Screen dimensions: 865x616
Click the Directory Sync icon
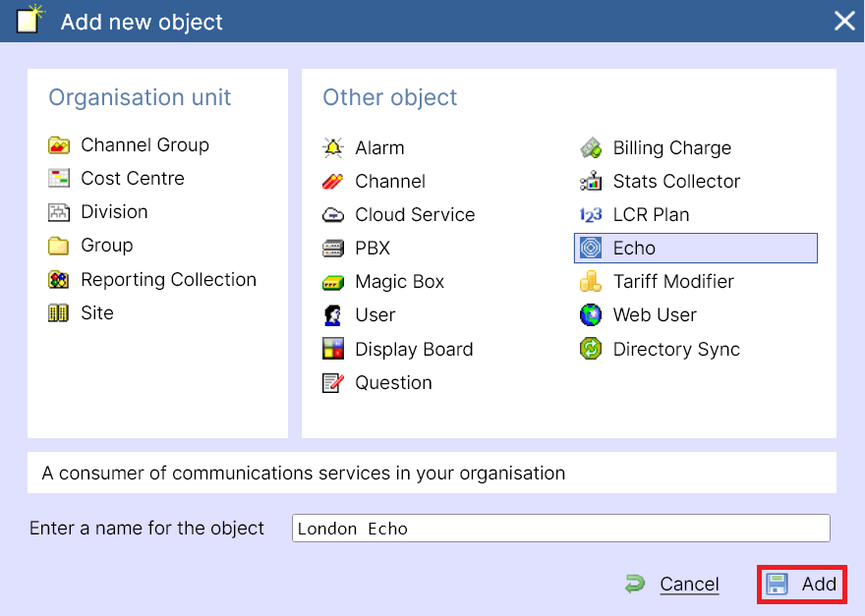point(591,349)
